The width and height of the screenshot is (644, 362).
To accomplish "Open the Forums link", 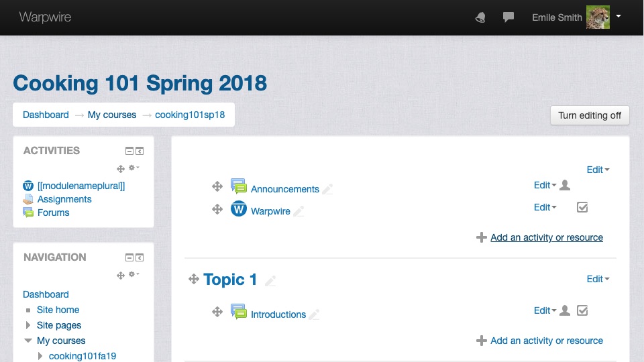I will 54,213.
